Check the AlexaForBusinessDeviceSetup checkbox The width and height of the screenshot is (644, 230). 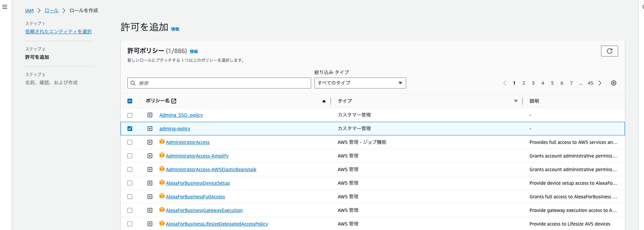tap(130, 183)
